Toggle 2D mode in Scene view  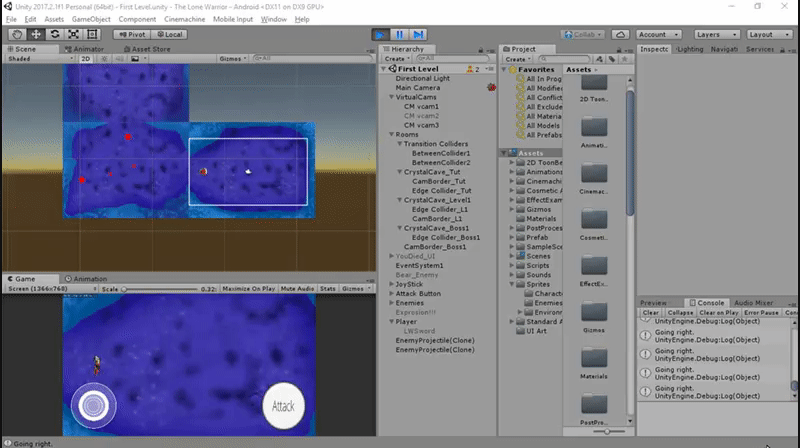click(86, 59)
